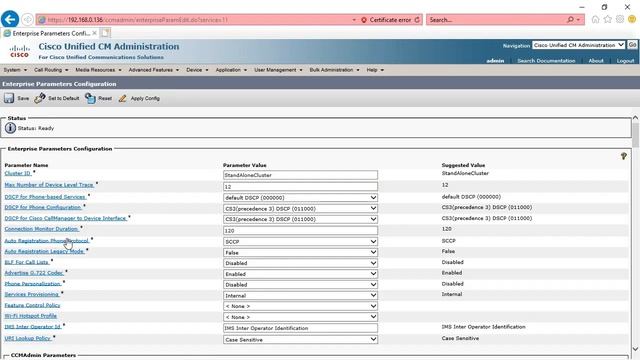Expand URI Lookup Policy dropdown
The width and height of the screenshot is (640, 360).
click(300, 340)
